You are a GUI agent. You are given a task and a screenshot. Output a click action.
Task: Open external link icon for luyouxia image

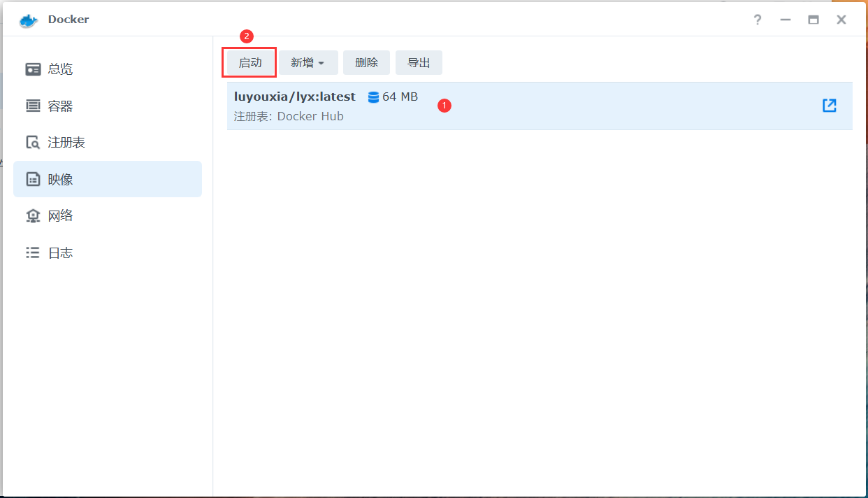pos(830,106)
